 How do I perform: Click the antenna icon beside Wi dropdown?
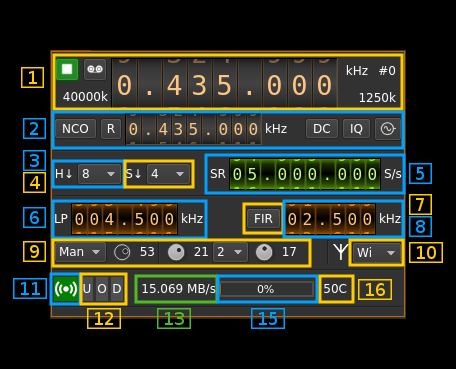(x=340, y=252)
